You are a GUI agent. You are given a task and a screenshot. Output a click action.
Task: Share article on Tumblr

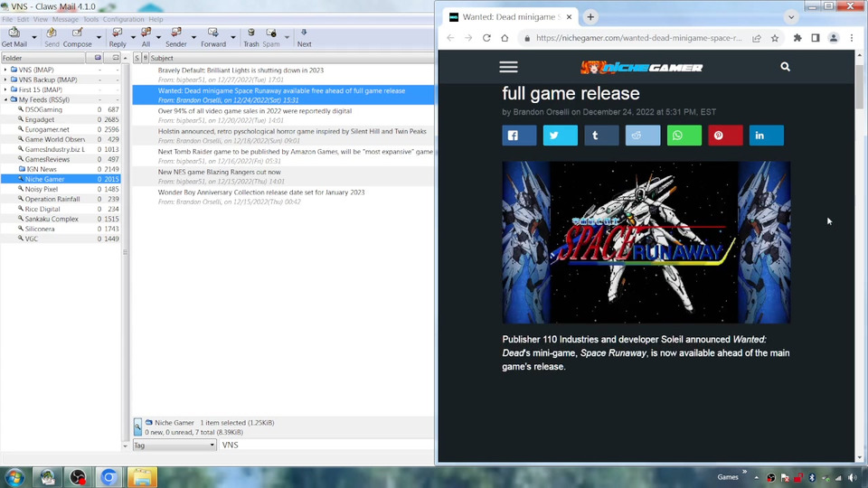(x=601, y=136)
